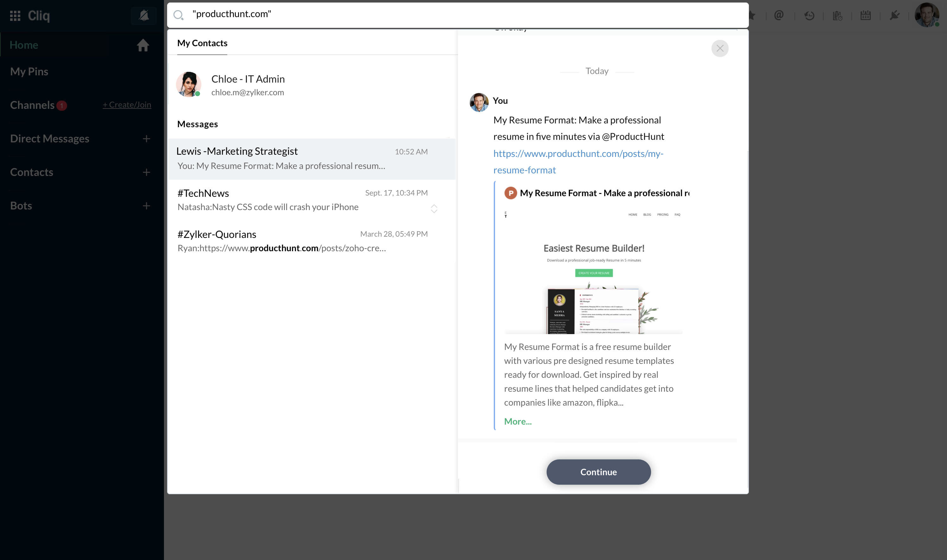Click your avatar beside "You" in preview

coord(479,102)
